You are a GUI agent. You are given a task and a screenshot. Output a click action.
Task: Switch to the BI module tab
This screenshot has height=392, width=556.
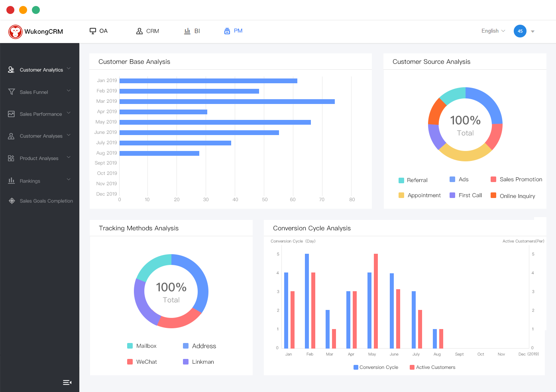pos(192,31)
